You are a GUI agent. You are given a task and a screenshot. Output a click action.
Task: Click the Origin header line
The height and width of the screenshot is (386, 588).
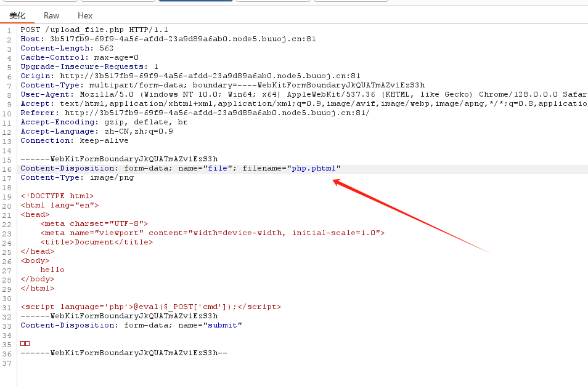[190, 76]
